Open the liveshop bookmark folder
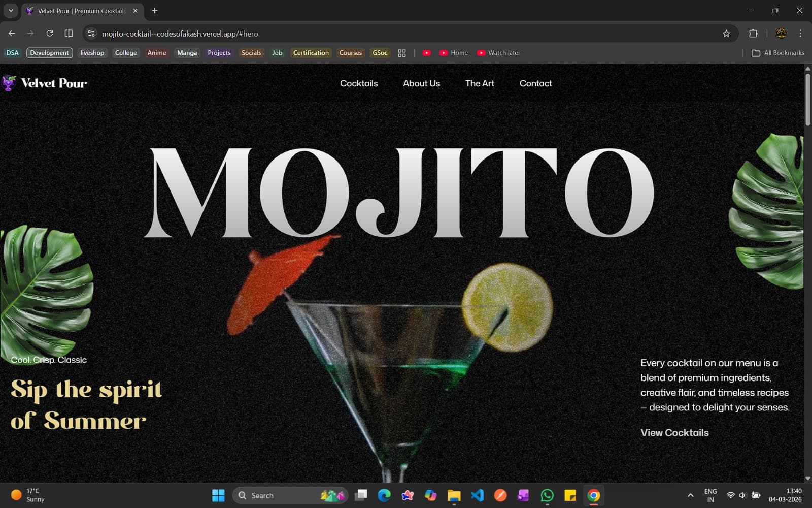The width and height of the screenshot is (812, 508). [x=92, y=53]
